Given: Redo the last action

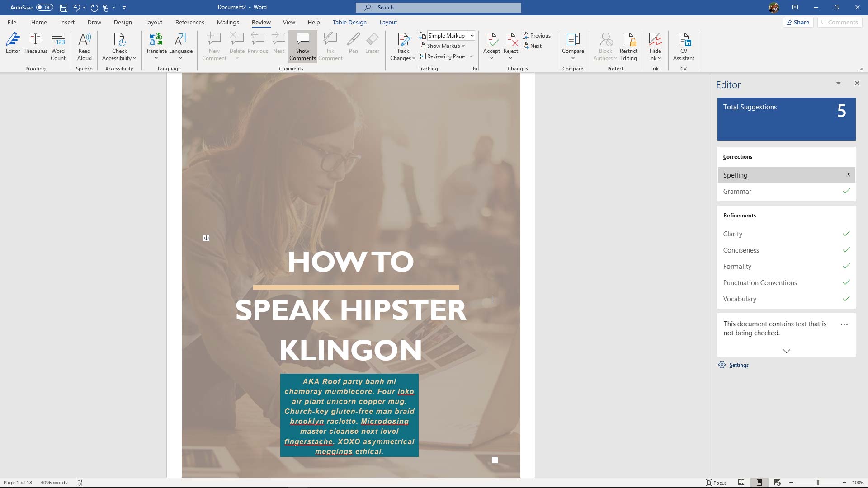Looking at the screenshot, I should click(94, 8).
